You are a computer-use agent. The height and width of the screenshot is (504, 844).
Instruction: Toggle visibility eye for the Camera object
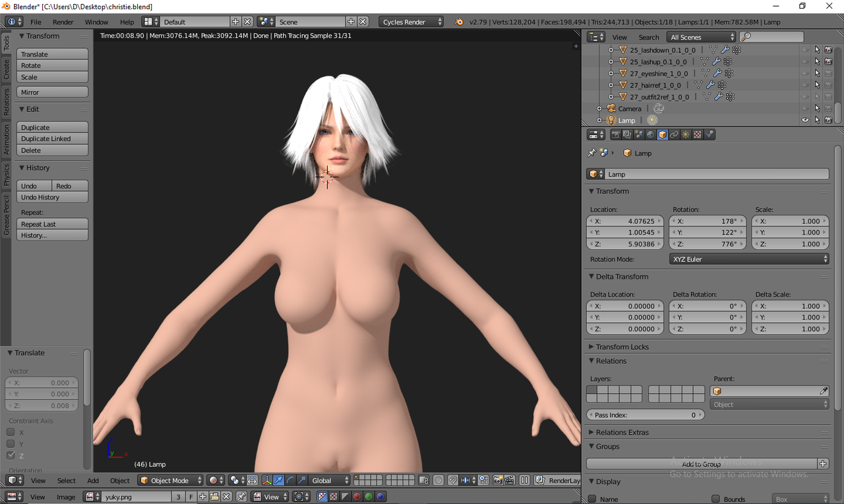[x=805, y=109]
